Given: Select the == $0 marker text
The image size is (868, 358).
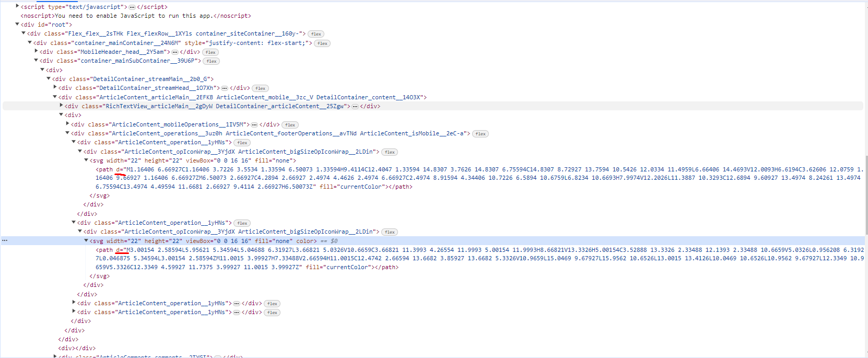Looking at the screenshot, I should (x=329, y=241).
